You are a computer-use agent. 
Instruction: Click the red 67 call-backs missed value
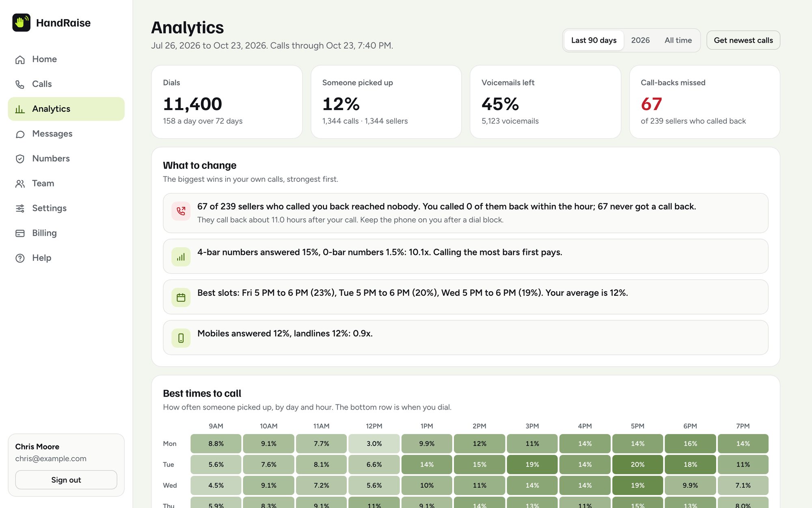click(x=651, y=104)
